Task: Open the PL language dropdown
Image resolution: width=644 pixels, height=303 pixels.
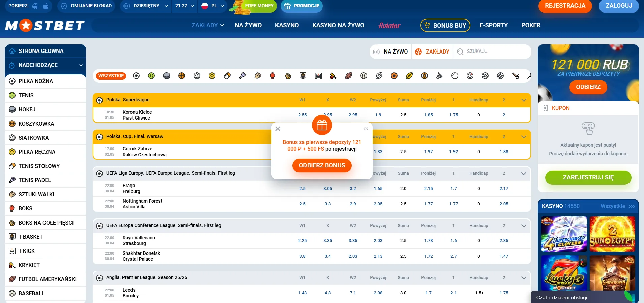Action: (212, 6)
